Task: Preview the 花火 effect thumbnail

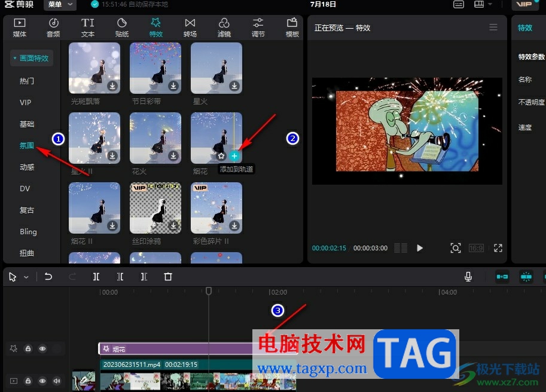Action: coord(155,138)
